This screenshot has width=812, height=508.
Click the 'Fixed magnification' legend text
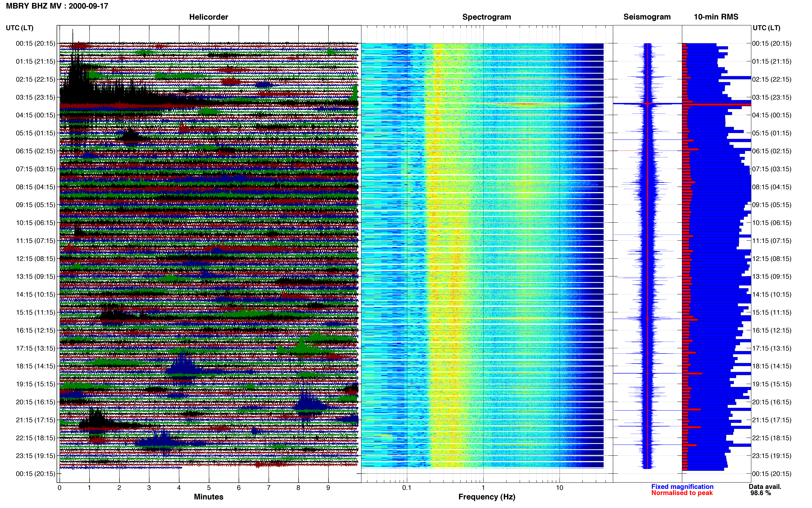pyautogui.click(x=682, y=486)
